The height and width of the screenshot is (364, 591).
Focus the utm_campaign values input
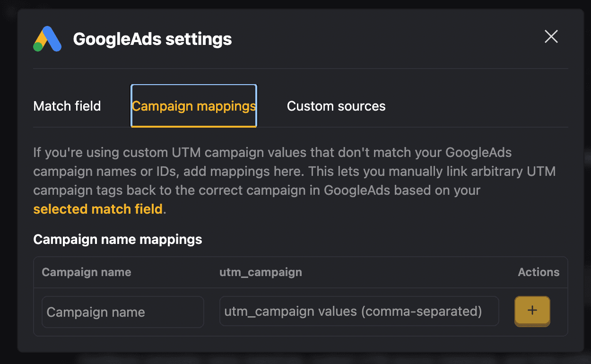point(359,311)
